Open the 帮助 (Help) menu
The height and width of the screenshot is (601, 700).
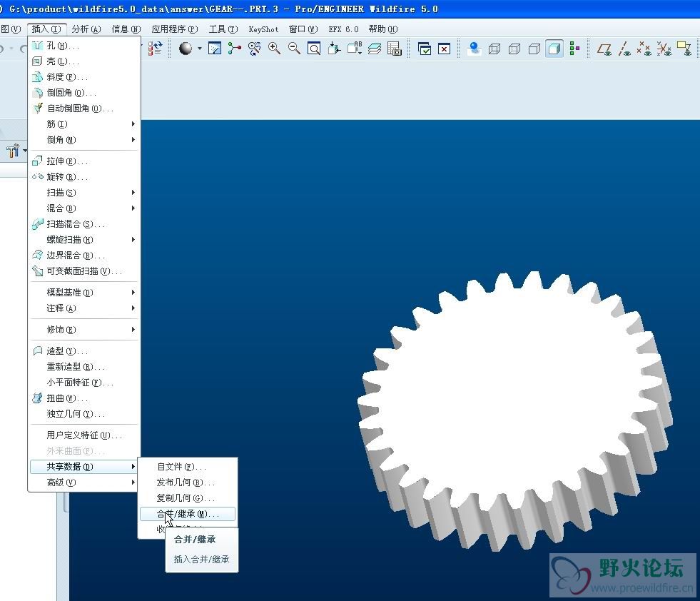pyautogui.click(x=383, y=29)
